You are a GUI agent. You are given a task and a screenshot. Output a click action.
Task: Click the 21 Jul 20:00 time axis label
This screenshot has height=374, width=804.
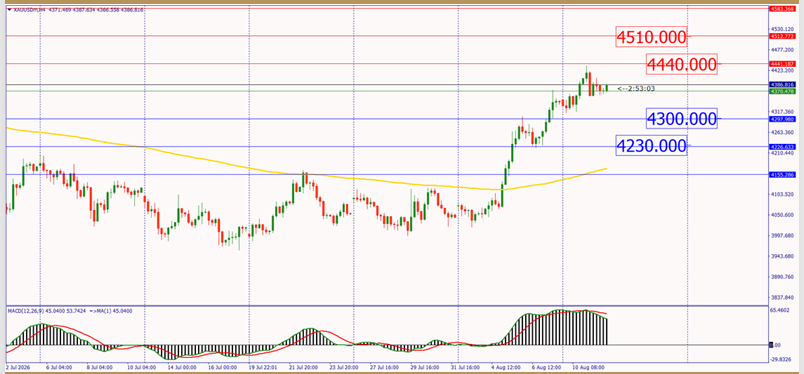click(x=303, y=368)
